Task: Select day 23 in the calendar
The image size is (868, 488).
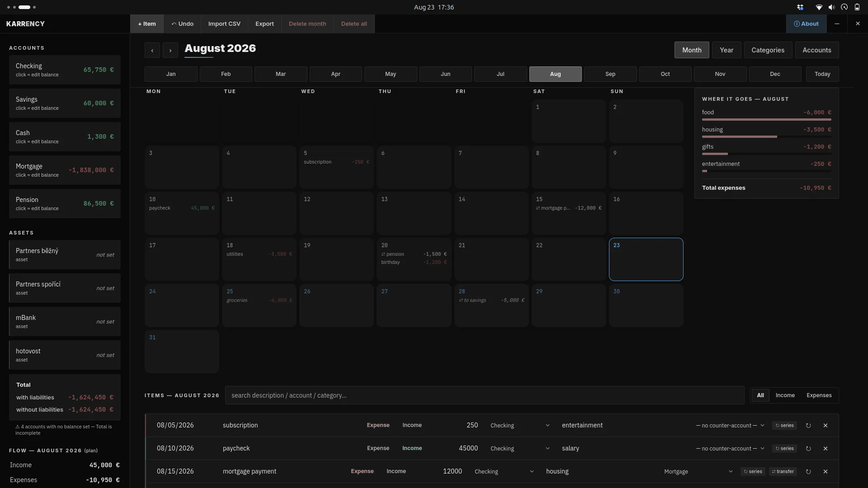Action: (x=646, y=259)
